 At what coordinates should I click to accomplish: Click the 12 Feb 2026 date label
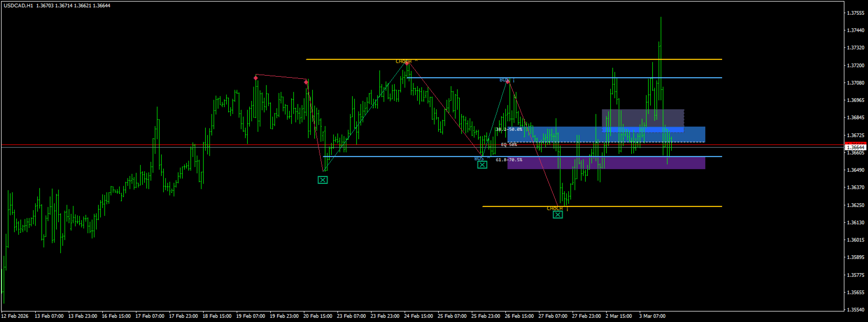(15, 316)
